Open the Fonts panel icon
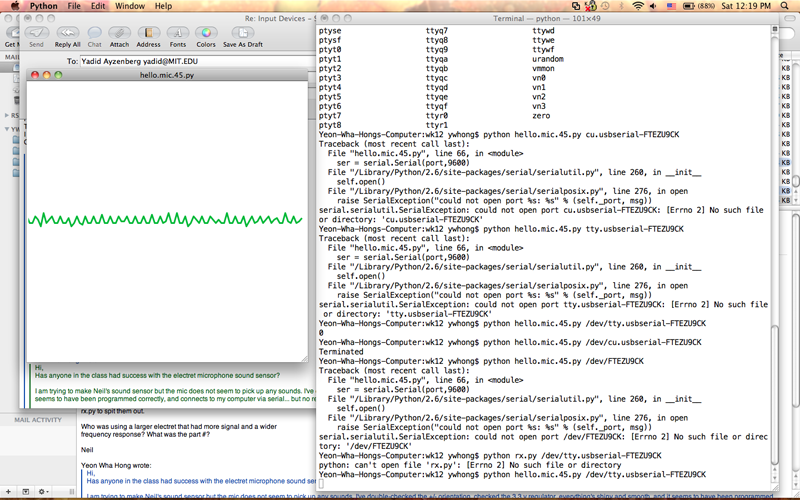Viewport: 800px width, 500px height. [x=178, y=33]
